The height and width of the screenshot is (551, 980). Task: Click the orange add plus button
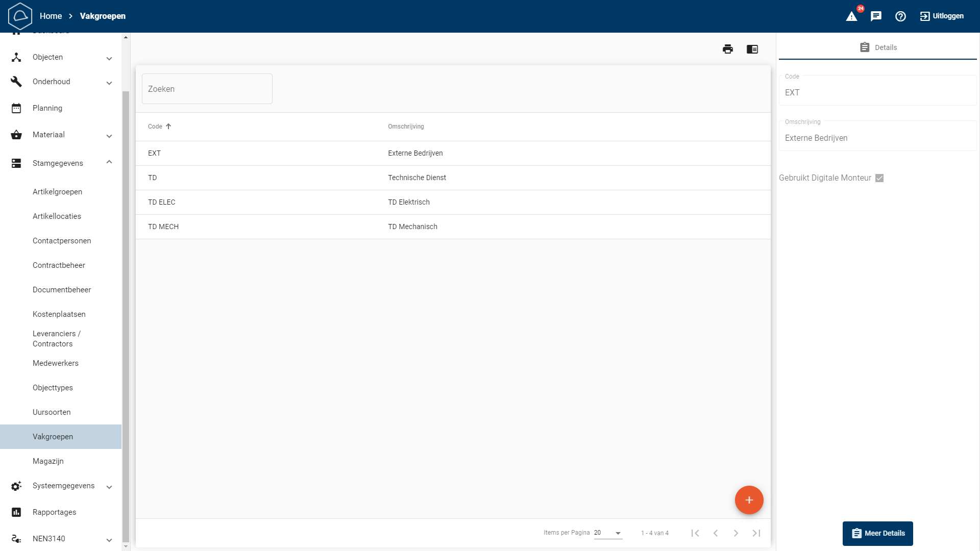(x=749, y=500)
